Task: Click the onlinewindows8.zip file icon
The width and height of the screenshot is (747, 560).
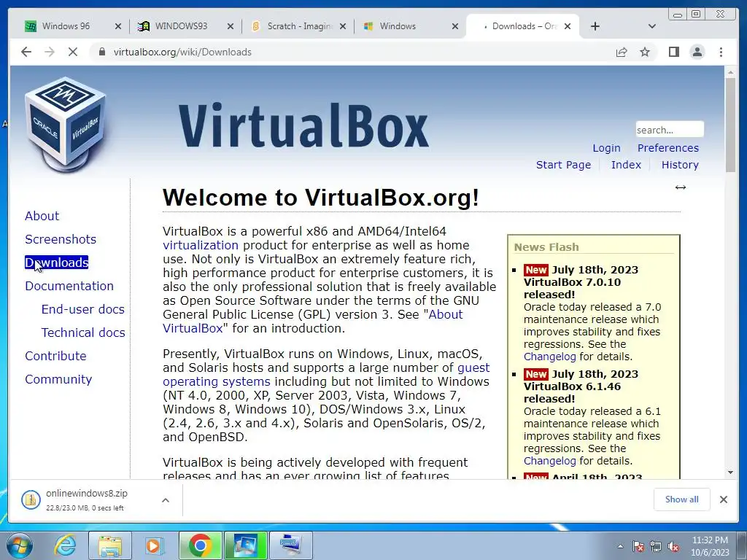Action: [31, 499]
